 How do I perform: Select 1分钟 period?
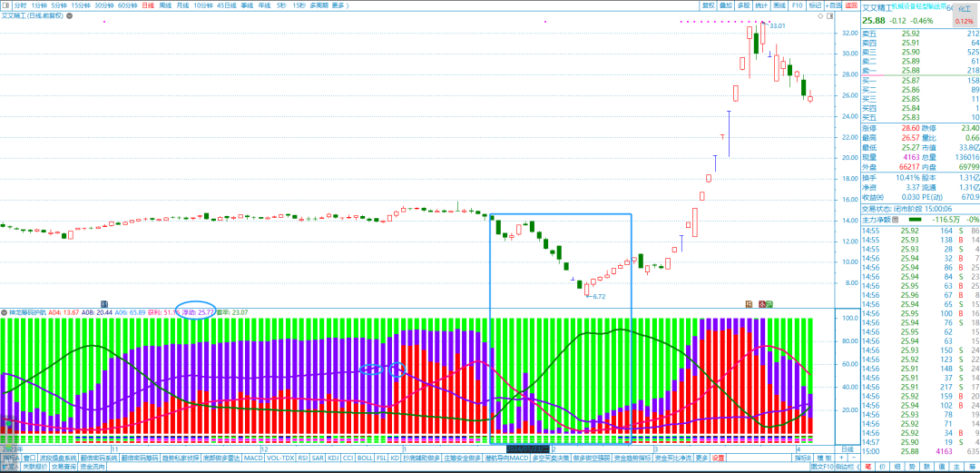click(x=39, y=5)
